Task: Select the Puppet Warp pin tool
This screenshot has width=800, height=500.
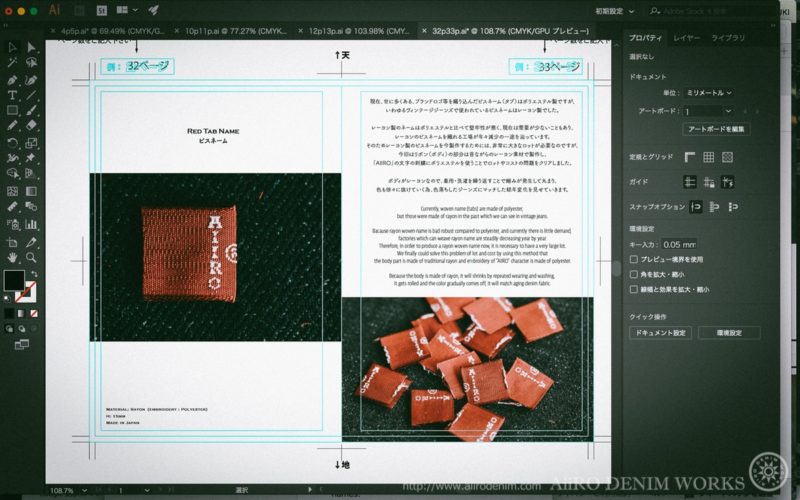Action: pos(31,158)
